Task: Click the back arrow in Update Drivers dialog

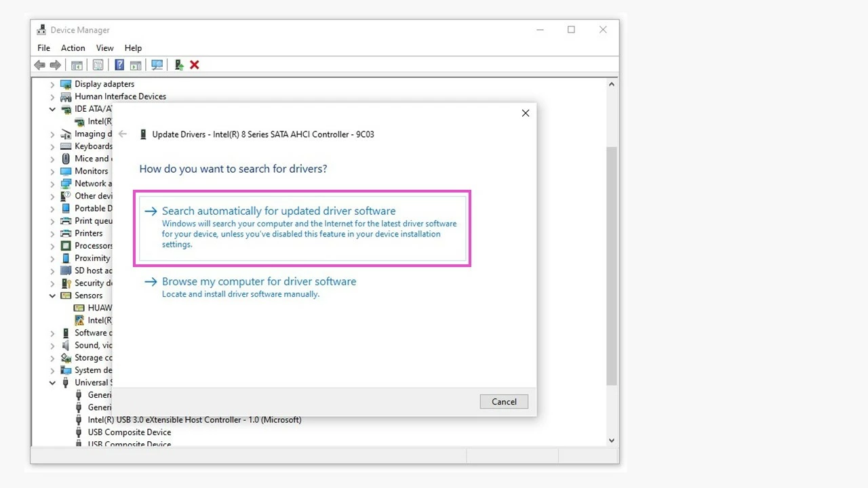Action: (123, 134)
